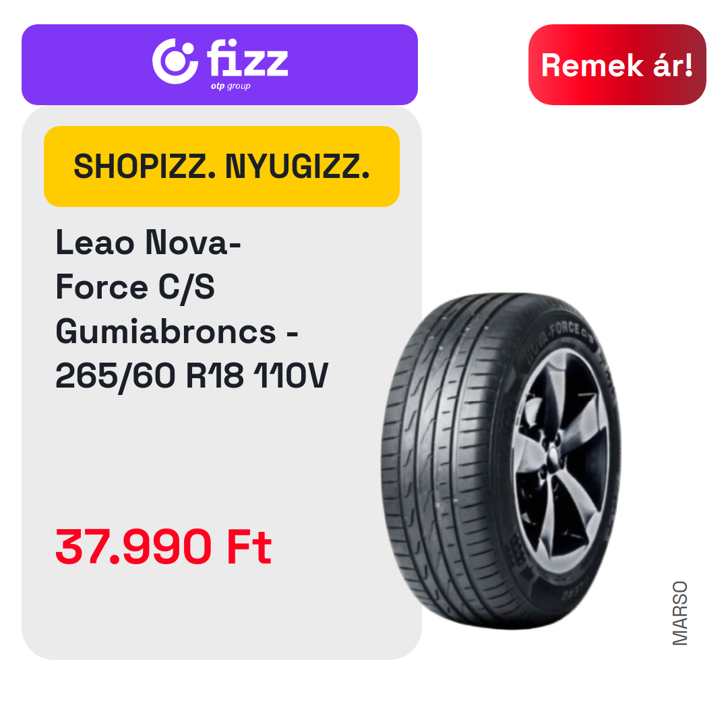Click the Gumiabroncs word in the title
728x728 pixels.
[166, 332]
